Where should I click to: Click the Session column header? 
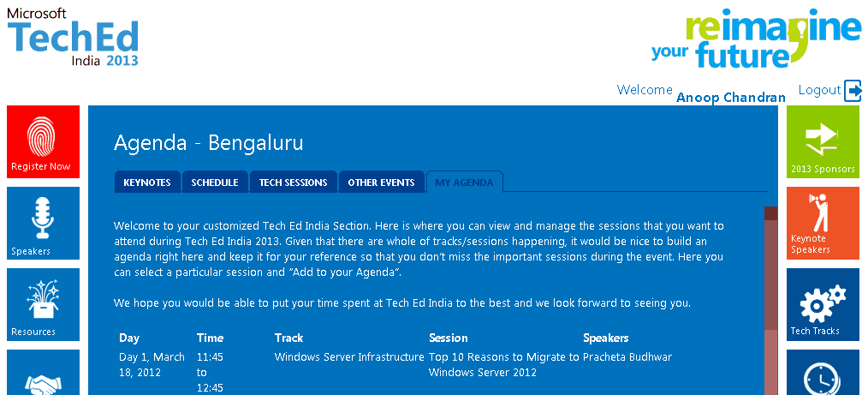click(449, 338)
